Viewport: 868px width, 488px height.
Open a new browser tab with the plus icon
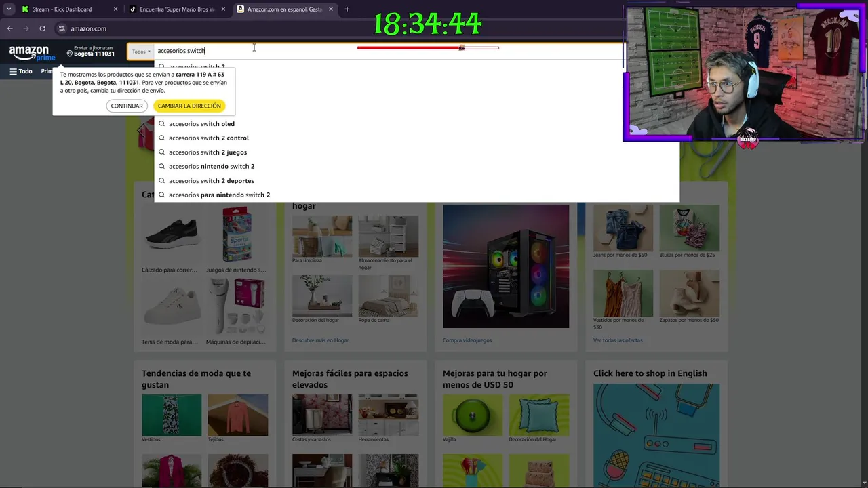(x=347, y=9)
